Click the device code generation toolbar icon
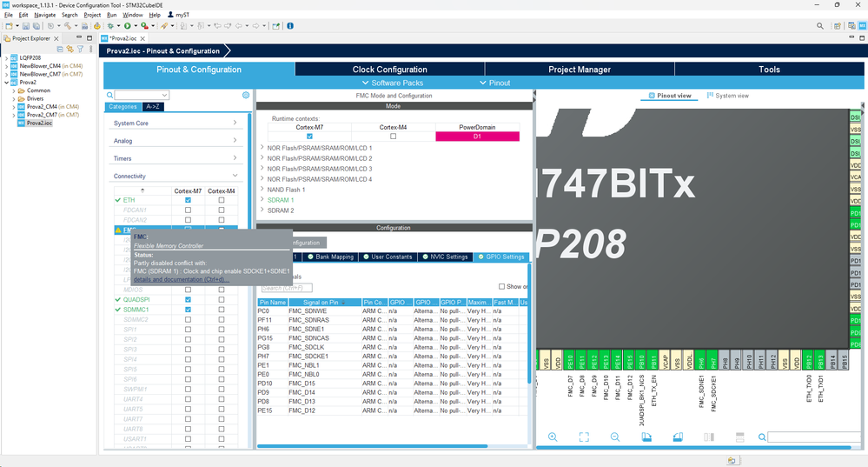 tap(96, 26)
